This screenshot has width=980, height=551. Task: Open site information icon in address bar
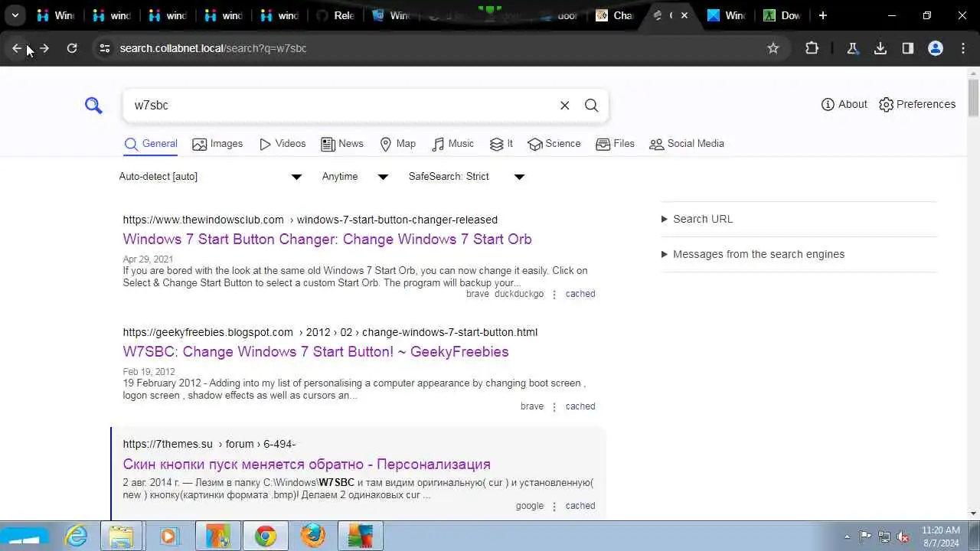coord(105,48)
